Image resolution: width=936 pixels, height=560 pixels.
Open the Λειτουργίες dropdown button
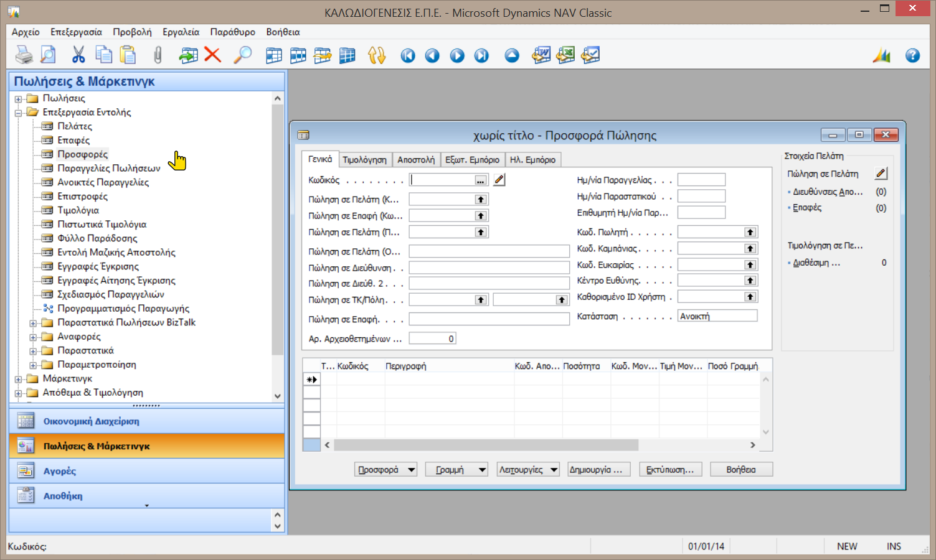[x=529, y=470]
